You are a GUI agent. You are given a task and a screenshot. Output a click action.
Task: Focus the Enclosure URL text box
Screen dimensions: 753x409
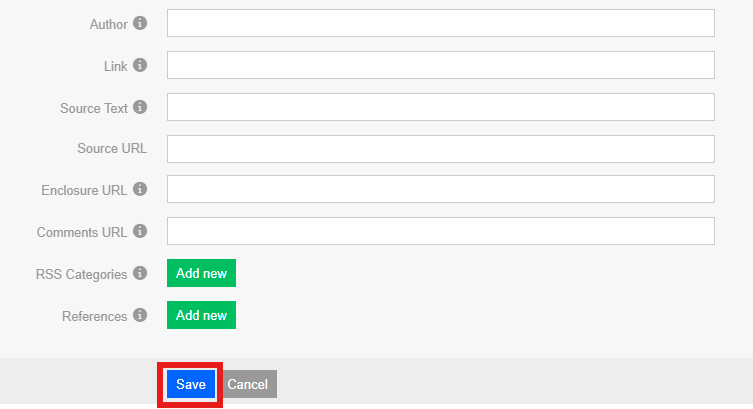tap(440, 189)
